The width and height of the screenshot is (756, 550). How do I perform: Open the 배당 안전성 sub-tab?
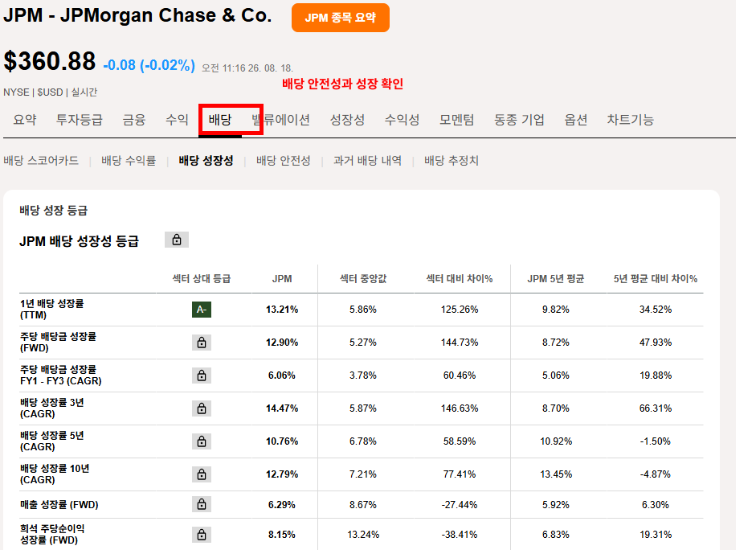click(284, 161)
